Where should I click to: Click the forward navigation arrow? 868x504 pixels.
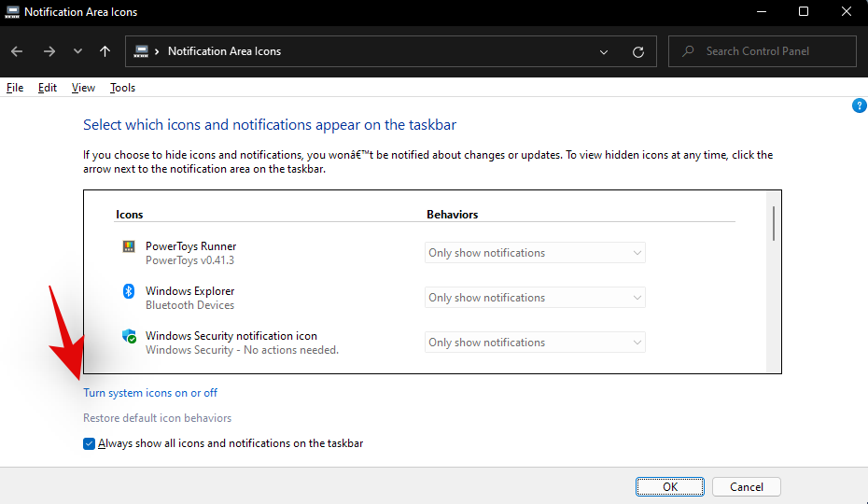point(48,51)
